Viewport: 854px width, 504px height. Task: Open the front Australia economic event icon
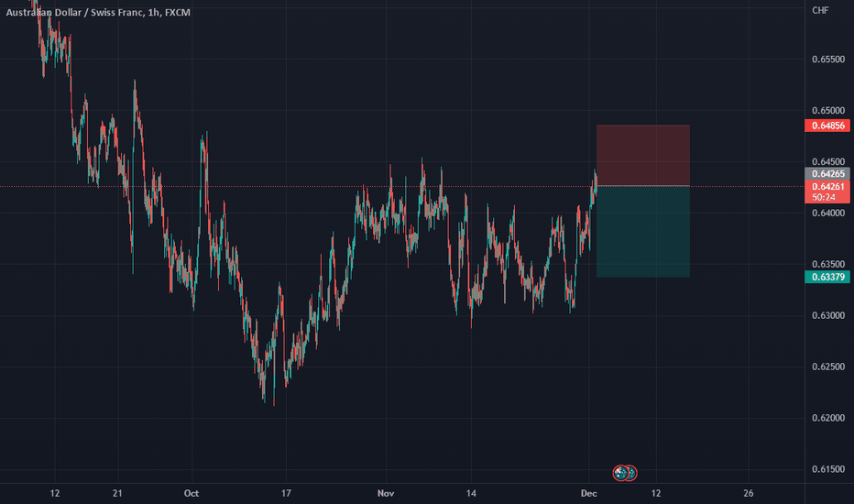coord(620,473)
